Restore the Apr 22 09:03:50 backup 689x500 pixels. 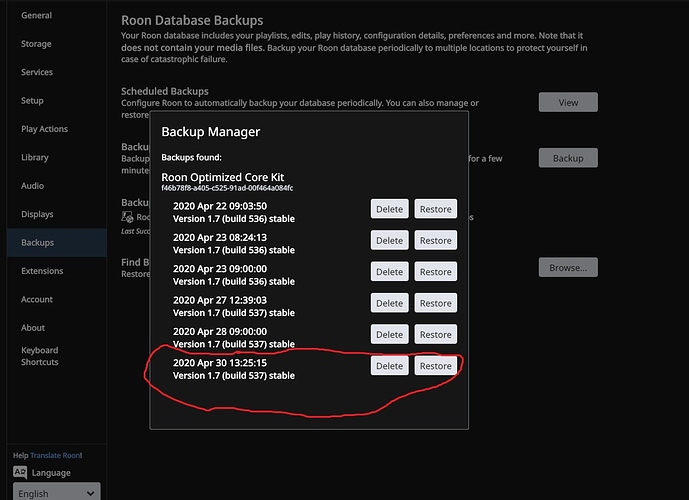tap(435, 209)
